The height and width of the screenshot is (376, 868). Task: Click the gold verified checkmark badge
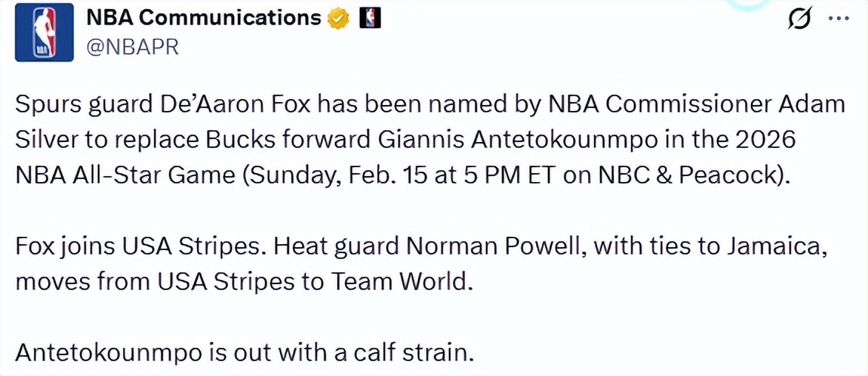point(338,19)
